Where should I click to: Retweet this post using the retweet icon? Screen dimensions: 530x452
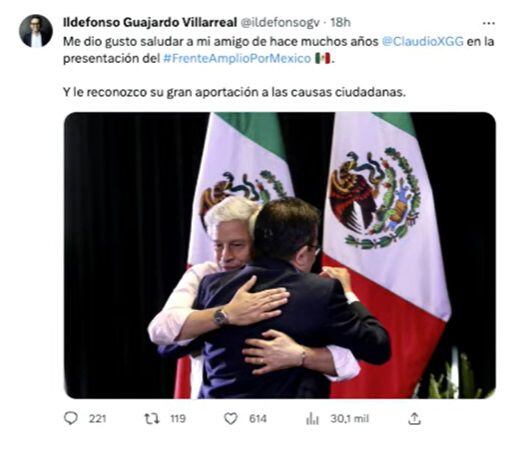152,419
